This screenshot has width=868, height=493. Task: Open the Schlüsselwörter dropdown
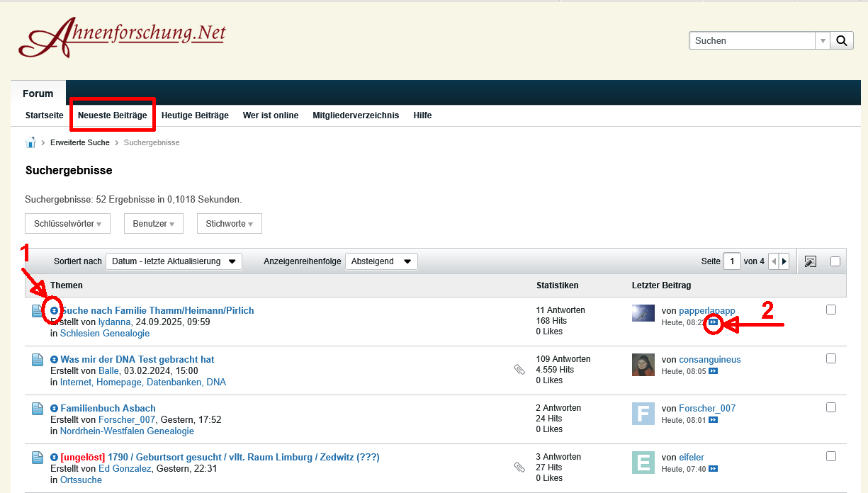point(67,224)
